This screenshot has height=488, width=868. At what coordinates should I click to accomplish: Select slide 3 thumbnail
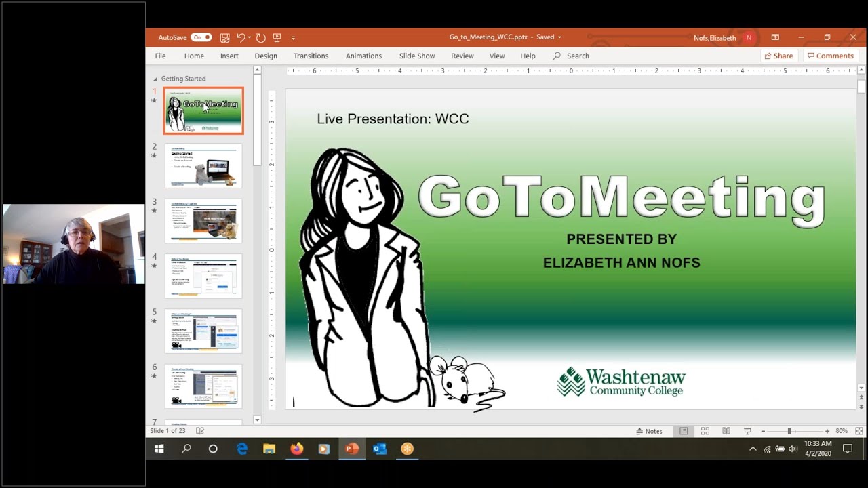pyautogui.click(x=203, y=220)
